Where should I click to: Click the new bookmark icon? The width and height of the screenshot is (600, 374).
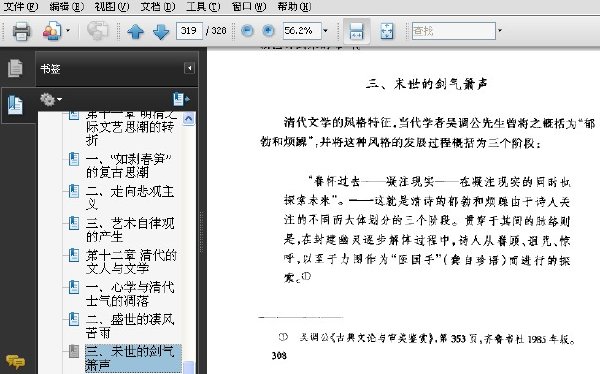181,99
